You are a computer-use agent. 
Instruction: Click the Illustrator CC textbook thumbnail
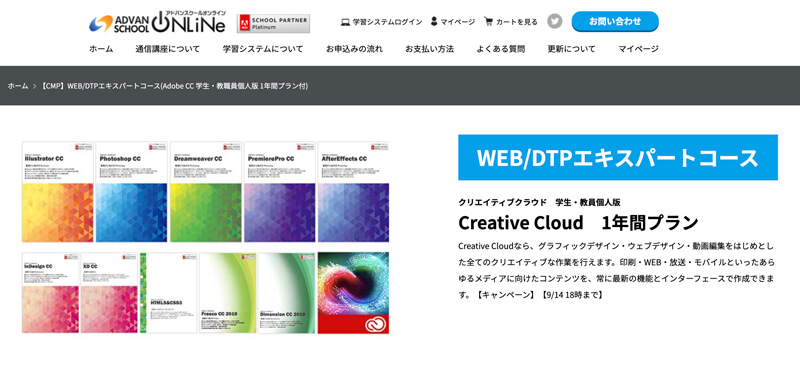tap(58, 192)
